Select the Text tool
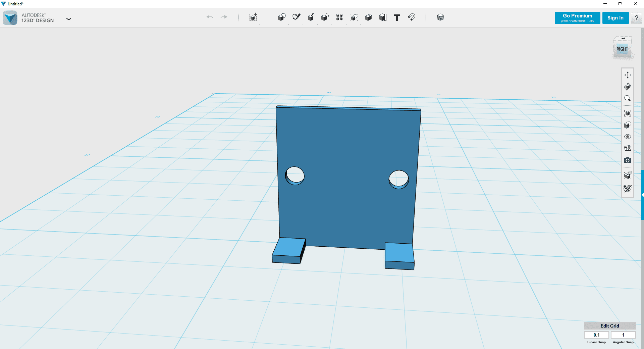Image resolution: width=644 pixels, height=349 pixels. [x=397, y=17]
